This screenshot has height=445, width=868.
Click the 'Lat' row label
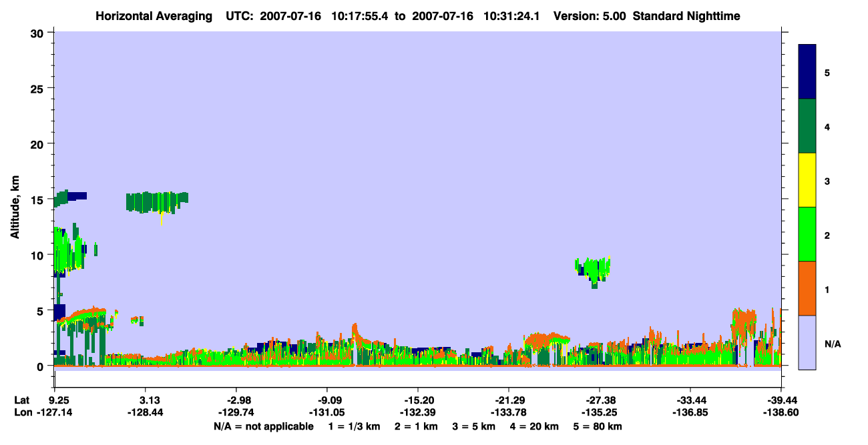click(x=22, y=400)
